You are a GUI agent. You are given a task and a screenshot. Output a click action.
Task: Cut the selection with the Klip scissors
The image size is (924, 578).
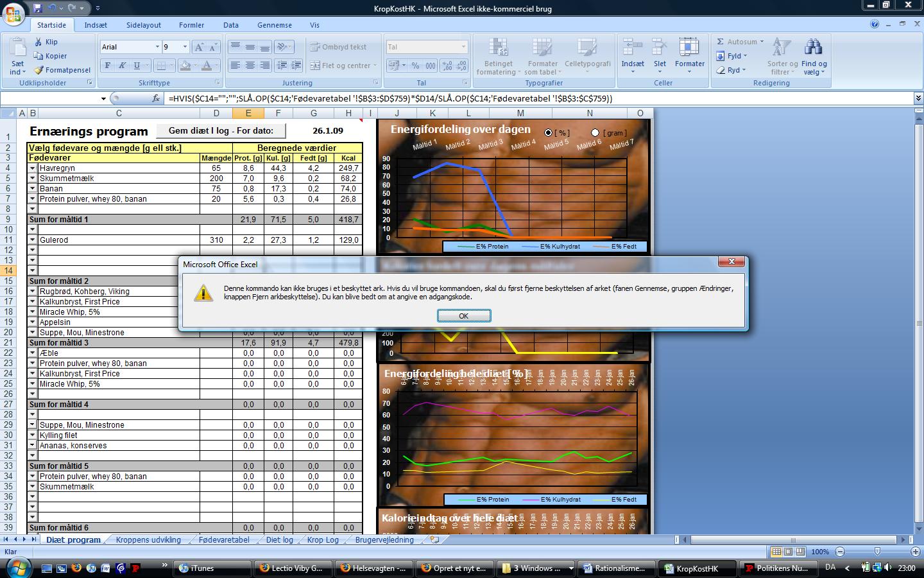pos(46,42)
